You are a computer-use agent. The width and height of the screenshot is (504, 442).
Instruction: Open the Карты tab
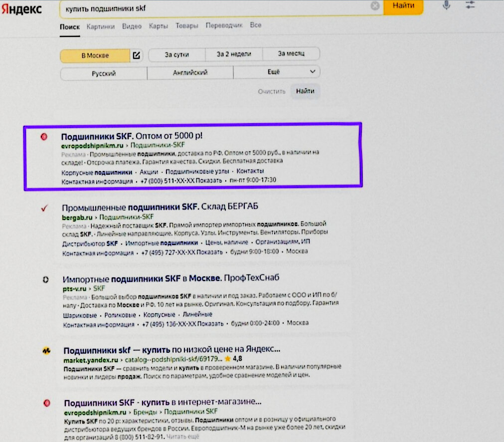[159, 26]
